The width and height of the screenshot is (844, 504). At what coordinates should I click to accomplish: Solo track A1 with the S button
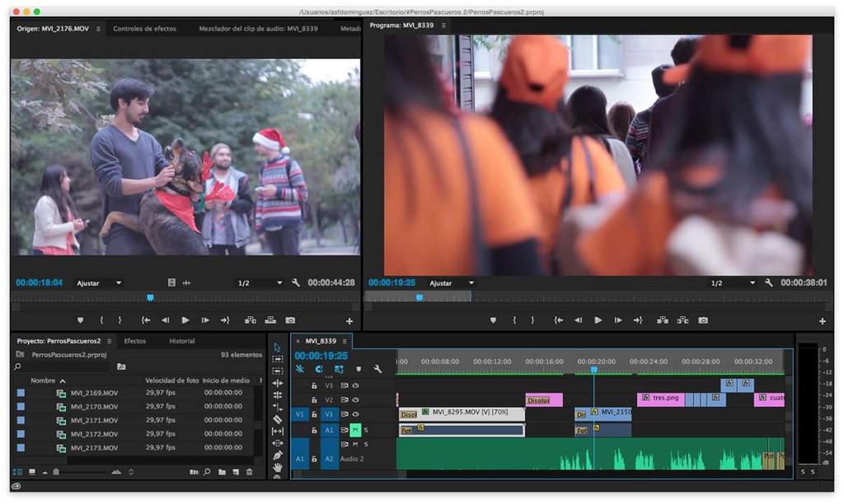[366, 431]
